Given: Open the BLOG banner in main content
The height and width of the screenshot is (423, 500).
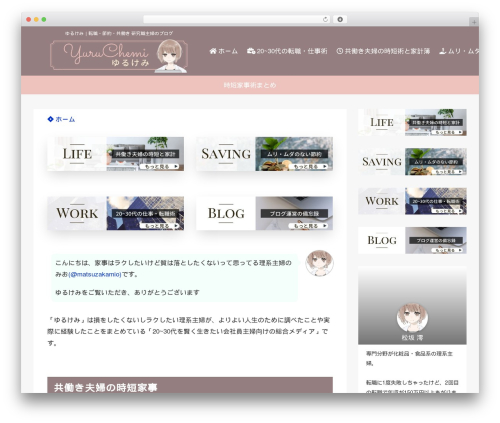Looking at the screenshot, I should (264, 213).
